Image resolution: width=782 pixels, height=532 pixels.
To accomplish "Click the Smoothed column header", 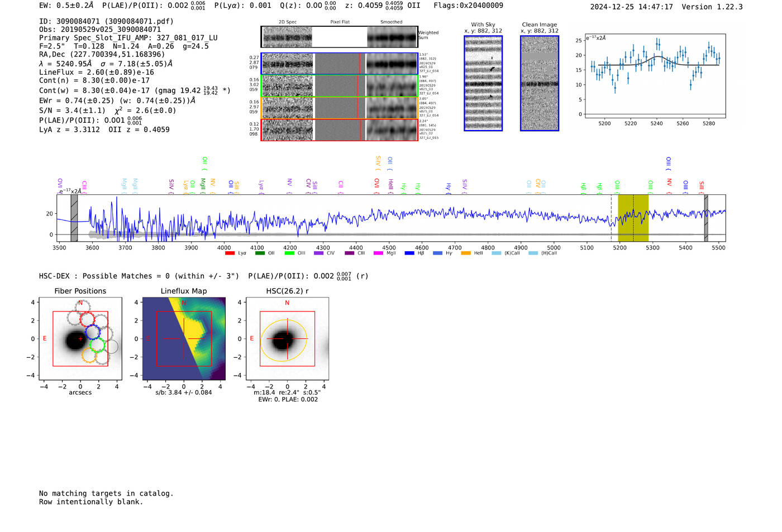I will [x=392, y=22].
